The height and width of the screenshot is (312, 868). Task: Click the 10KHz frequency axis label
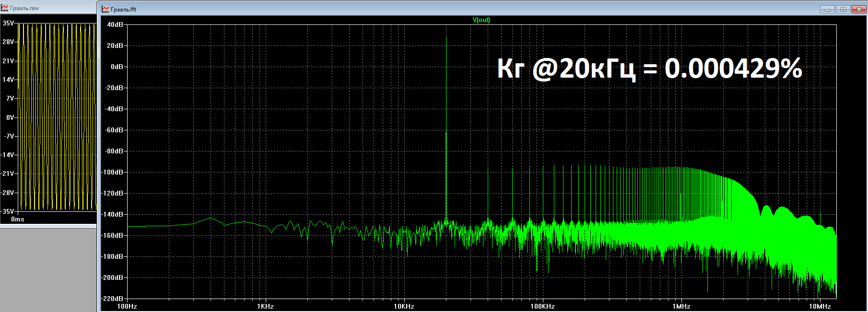pos(404,306)
